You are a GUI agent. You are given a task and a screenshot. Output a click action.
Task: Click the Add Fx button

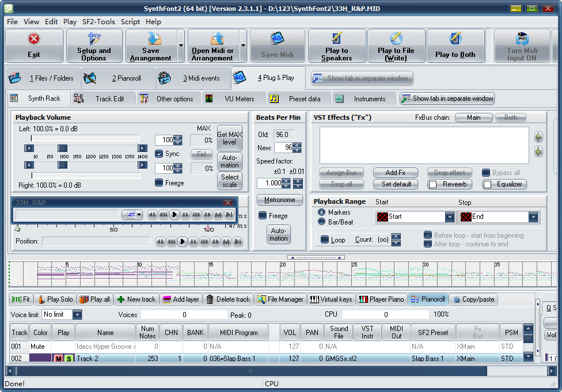[395, 173]
